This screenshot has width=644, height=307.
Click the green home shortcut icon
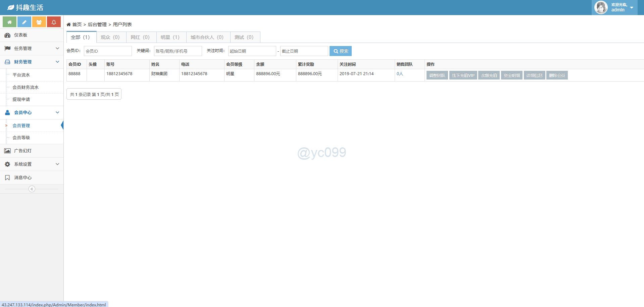point(9,22)
